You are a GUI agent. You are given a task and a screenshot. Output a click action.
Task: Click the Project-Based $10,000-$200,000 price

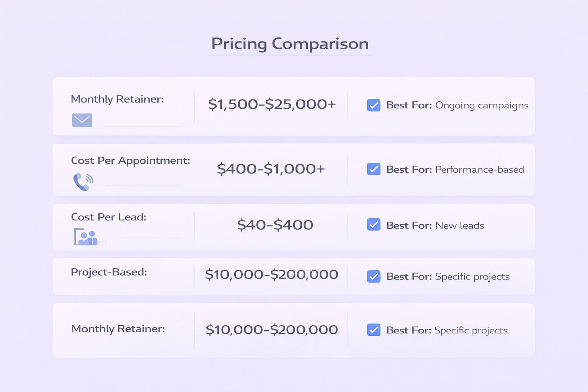(x=271, y=274)
